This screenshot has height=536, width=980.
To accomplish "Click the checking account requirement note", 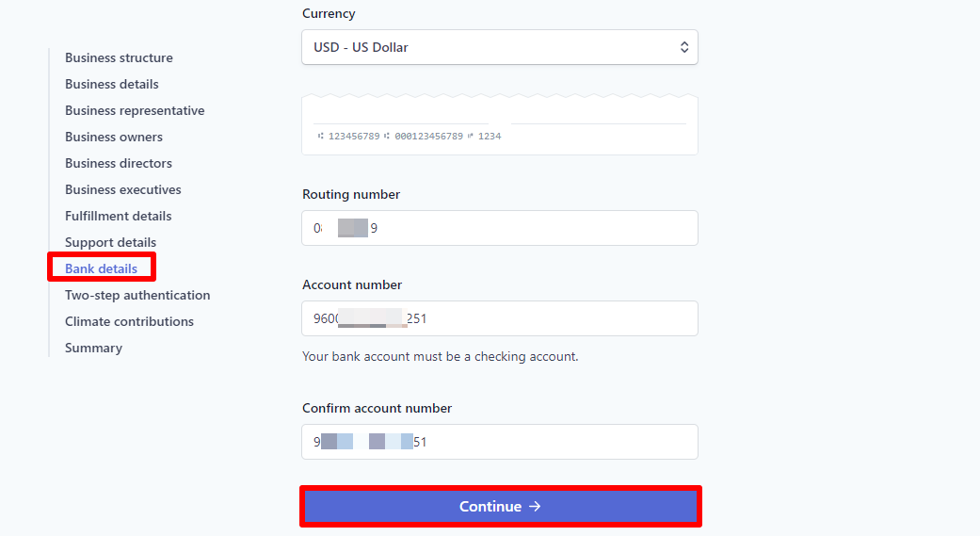I will coord(440,357).
